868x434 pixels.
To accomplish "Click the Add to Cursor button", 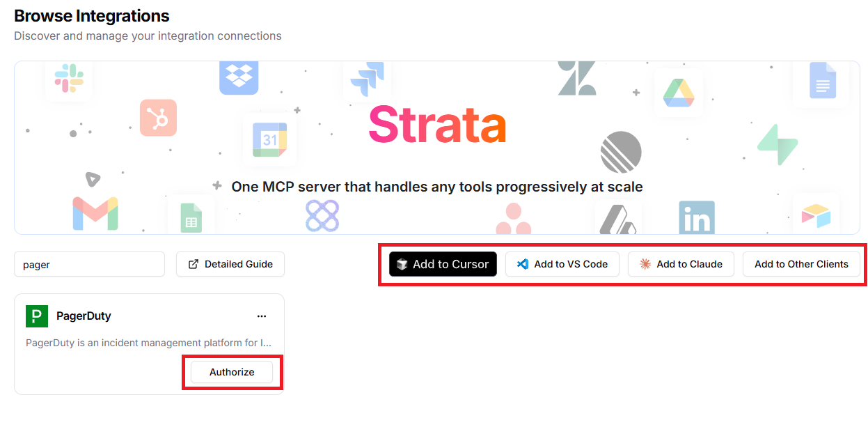I will [442, 264].
